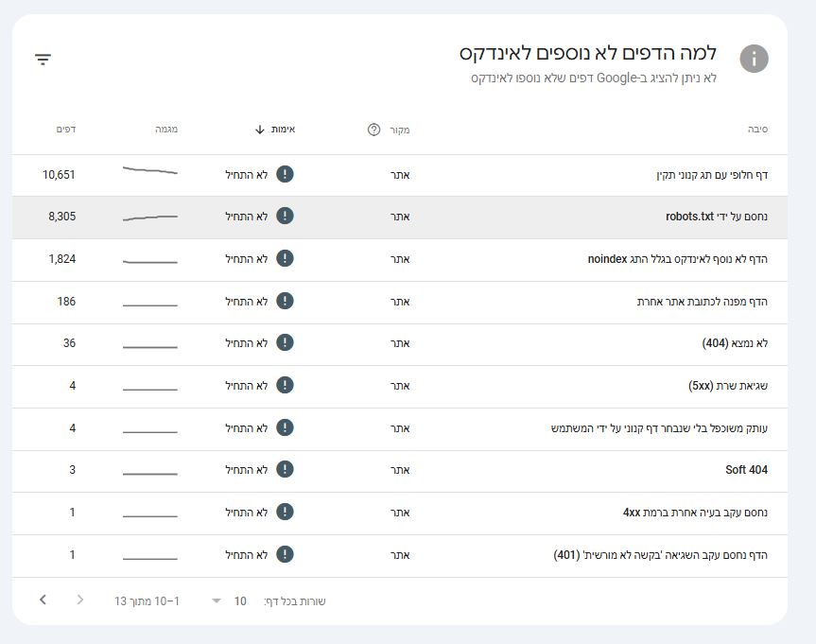Click the exclamation status icon in robots.txt row
The height and width of the screenshot is (644, 816).
click(286, 217)
